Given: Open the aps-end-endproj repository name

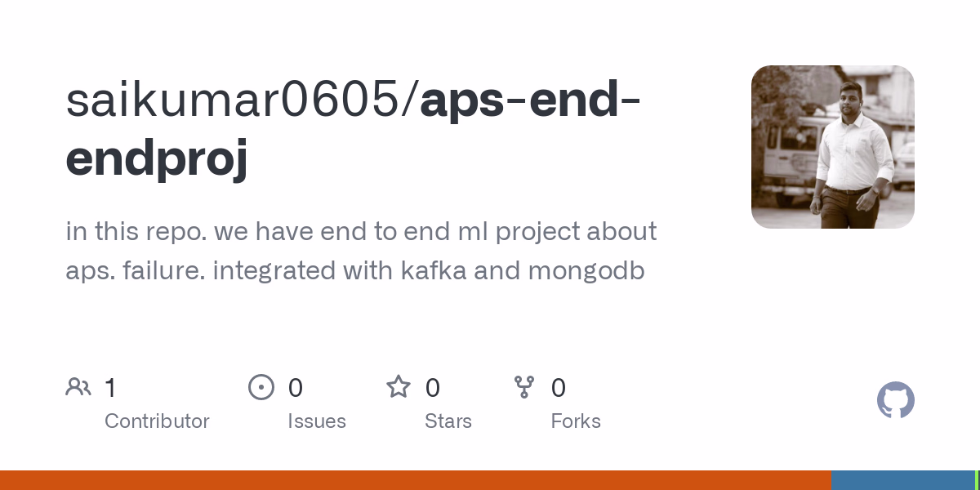Looking at the screenshot, I should tap(351, 129).
